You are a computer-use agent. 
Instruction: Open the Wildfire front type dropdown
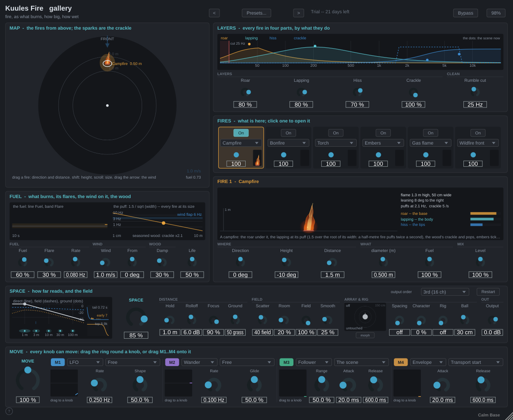tap(478, 143)
